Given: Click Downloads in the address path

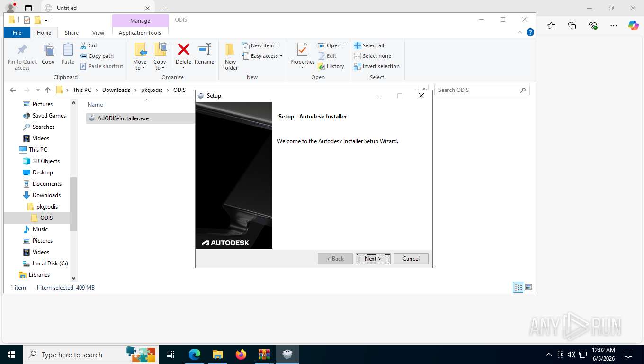Looking at the screenshot, I should (116, 90).
